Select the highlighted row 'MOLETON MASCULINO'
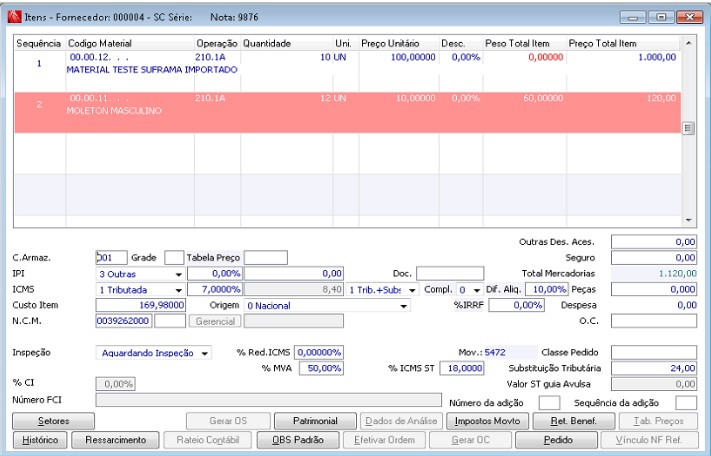 347,112
